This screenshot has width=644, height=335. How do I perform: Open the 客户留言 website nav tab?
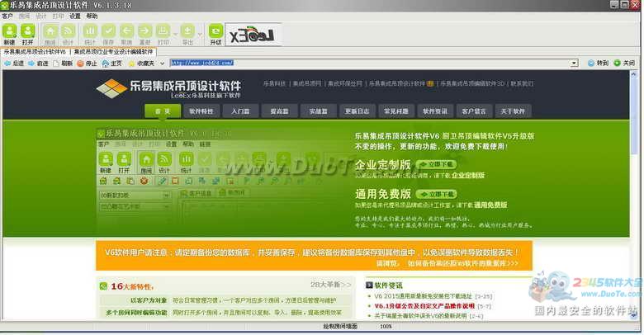click(474, 111)
